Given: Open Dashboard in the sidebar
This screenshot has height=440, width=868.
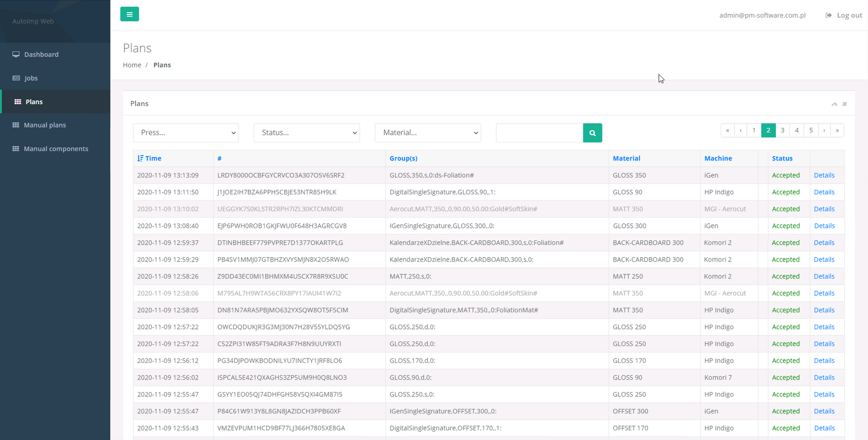Looking at the screenshot, I should (41, 54).
